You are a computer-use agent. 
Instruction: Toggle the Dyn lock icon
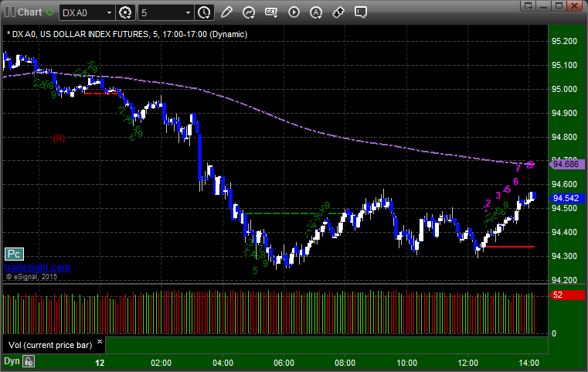[x=29, y=361]
